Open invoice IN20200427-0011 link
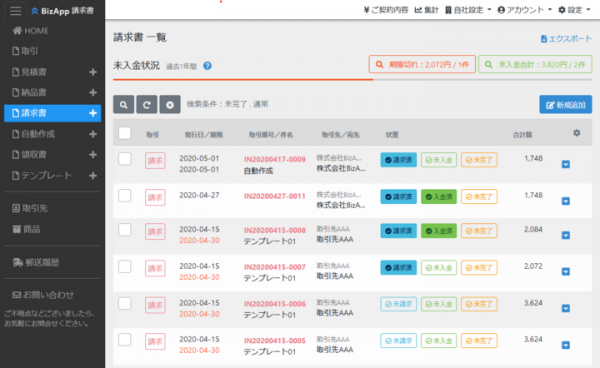 tap(275, 196)
